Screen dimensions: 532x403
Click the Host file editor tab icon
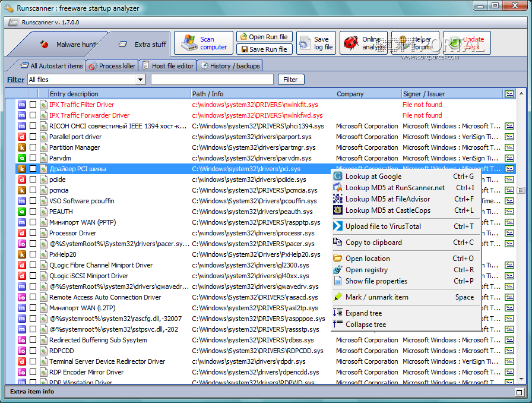click(x=145, y=65)
